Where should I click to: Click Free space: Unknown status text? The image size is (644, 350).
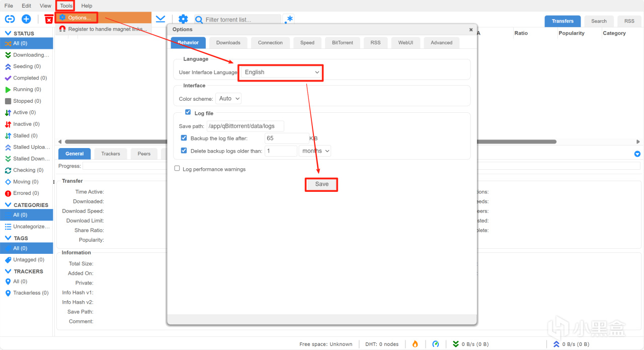[326, 344]
